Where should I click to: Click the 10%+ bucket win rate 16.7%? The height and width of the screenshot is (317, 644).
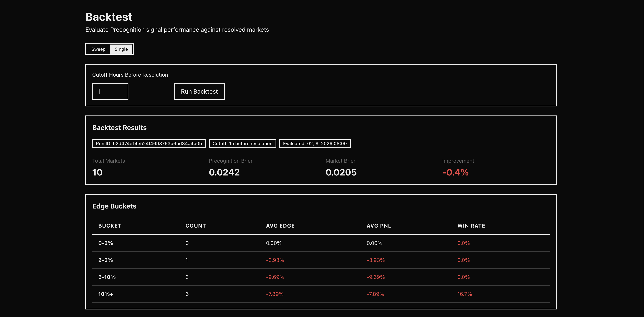tap(465, 294)
